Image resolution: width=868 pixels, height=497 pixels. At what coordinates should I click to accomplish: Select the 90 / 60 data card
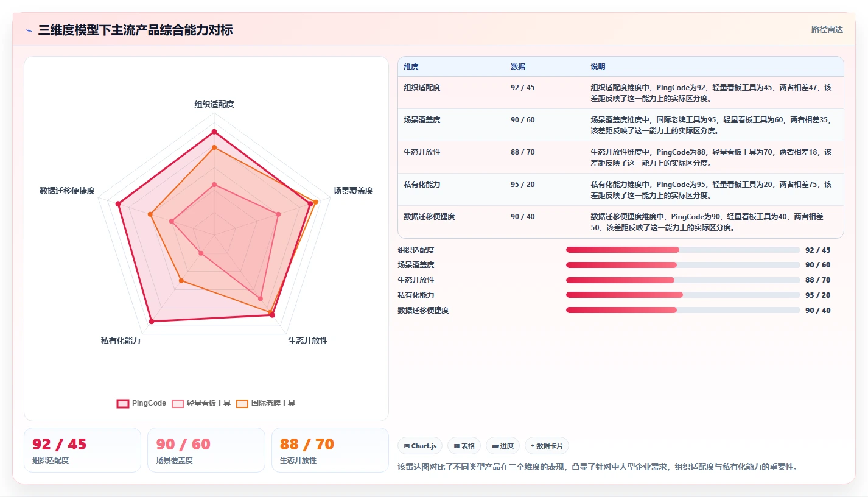(206, 450)
